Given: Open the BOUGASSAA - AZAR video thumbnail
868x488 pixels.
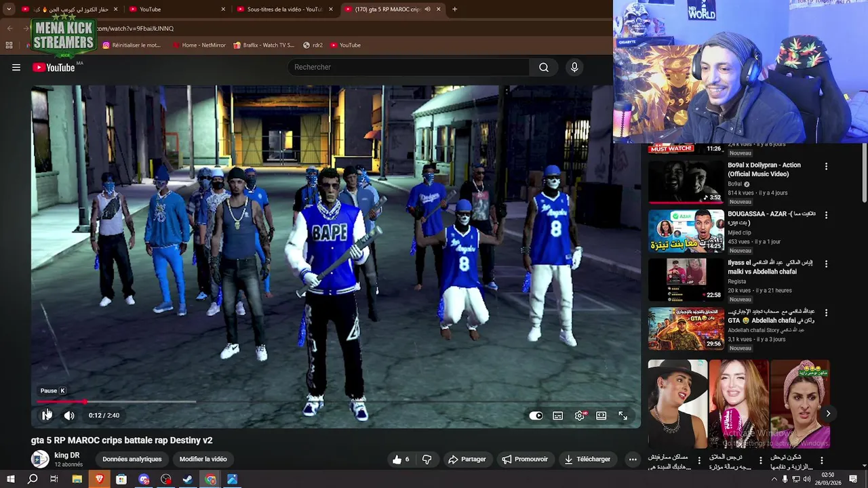Looking at the screenshot, I should coord(686,231).
